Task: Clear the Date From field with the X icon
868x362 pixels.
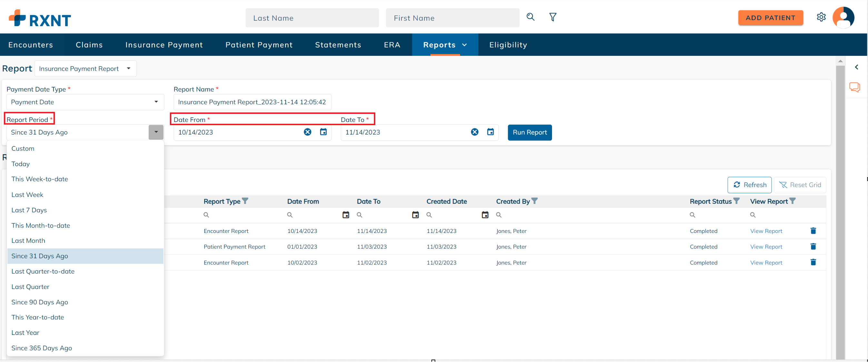Action: click(307, 132)
